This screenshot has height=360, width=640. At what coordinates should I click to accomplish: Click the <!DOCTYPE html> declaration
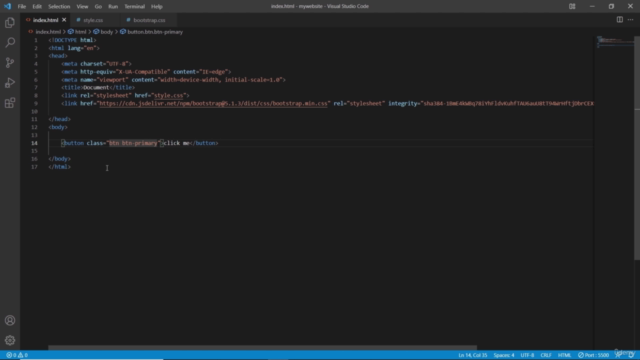click(72, 40)
